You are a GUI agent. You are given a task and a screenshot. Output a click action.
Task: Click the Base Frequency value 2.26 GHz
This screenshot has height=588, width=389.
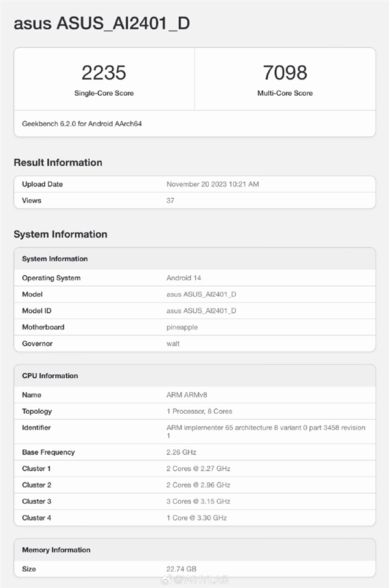[182, 452]
